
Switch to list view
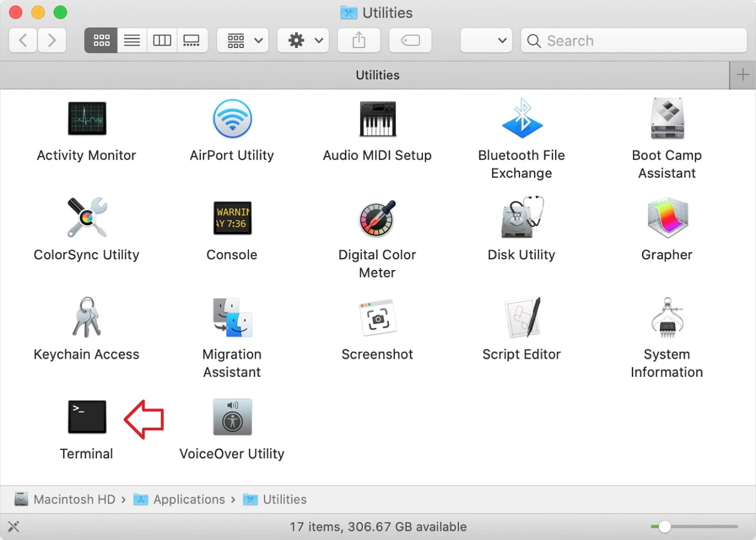(x=131, y=40)
